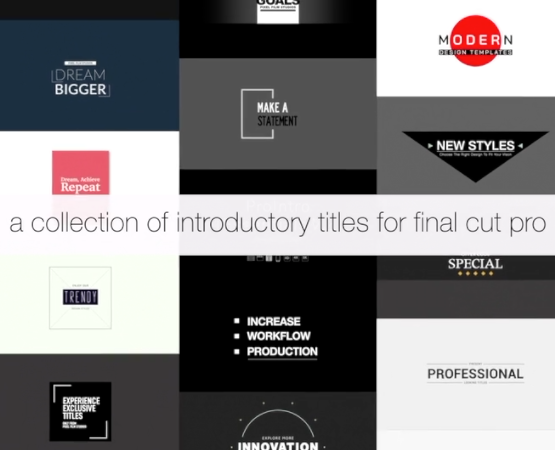Choose the pink Dream, Achieve Repeat square
555x450 pixels.
81,173
